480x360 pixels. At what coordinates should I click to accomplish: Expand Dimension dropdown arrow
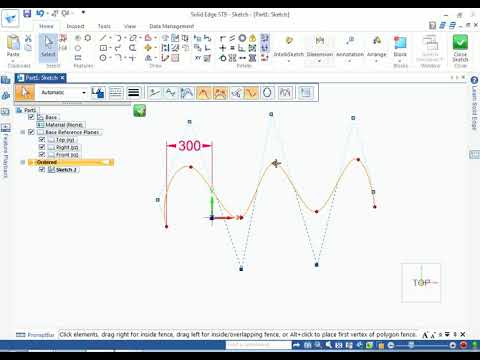point(320,61)
